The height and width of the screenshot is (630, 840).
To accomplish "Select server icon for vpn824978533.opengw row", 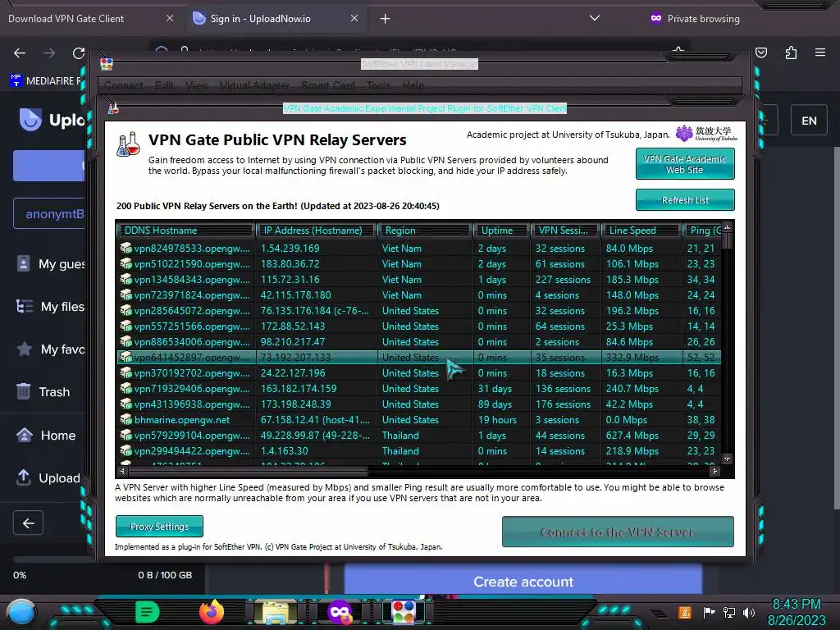I will click(126, 248).
